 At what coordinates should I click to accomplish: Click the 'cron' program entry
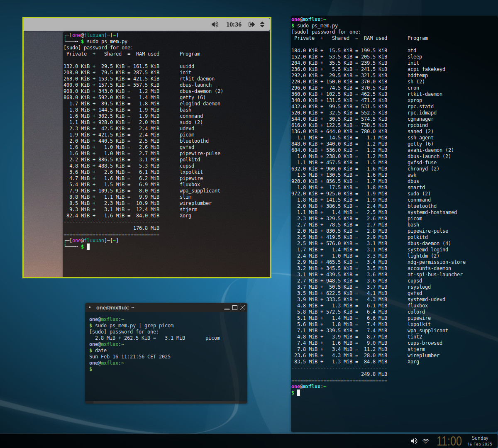413,88
